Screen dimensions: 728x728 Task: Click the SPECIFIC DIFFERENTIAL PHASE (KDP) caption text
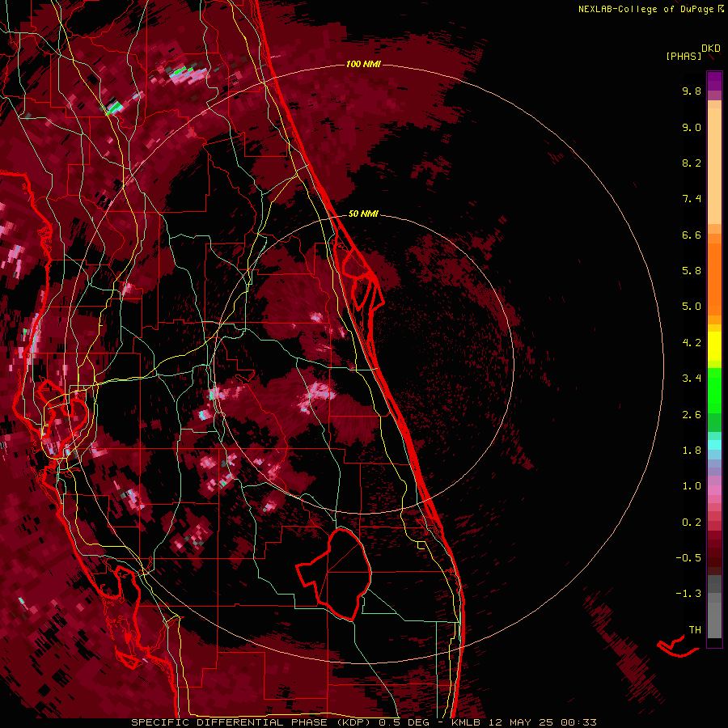click(252, 722)
